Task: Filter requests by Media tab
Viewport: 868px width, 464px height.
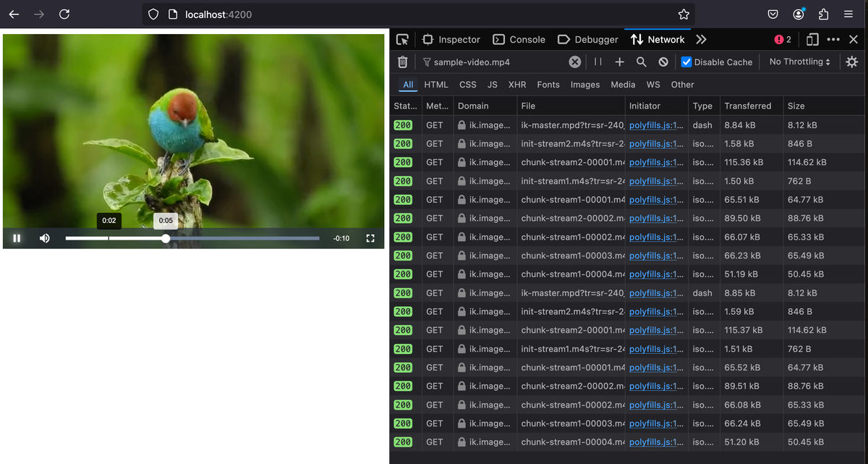Action: (x=622, y=85)
